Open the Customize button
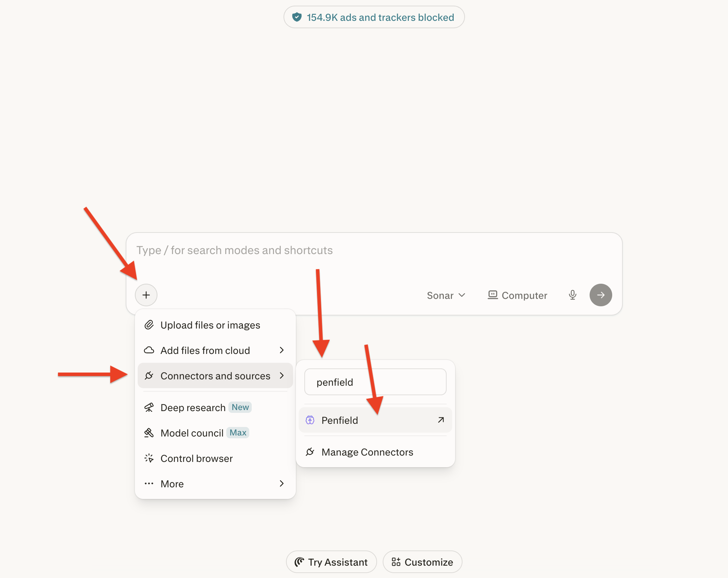This screenshot has height=578, width=728. 422,562
